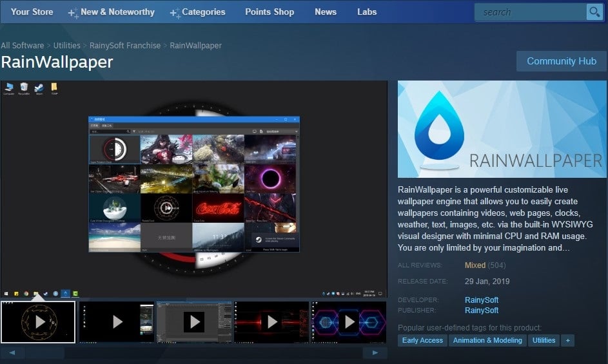Image resolution: width=608 pixels, height=364 pixels.
Task: Open the News page
Action: (x=326, y=12)
